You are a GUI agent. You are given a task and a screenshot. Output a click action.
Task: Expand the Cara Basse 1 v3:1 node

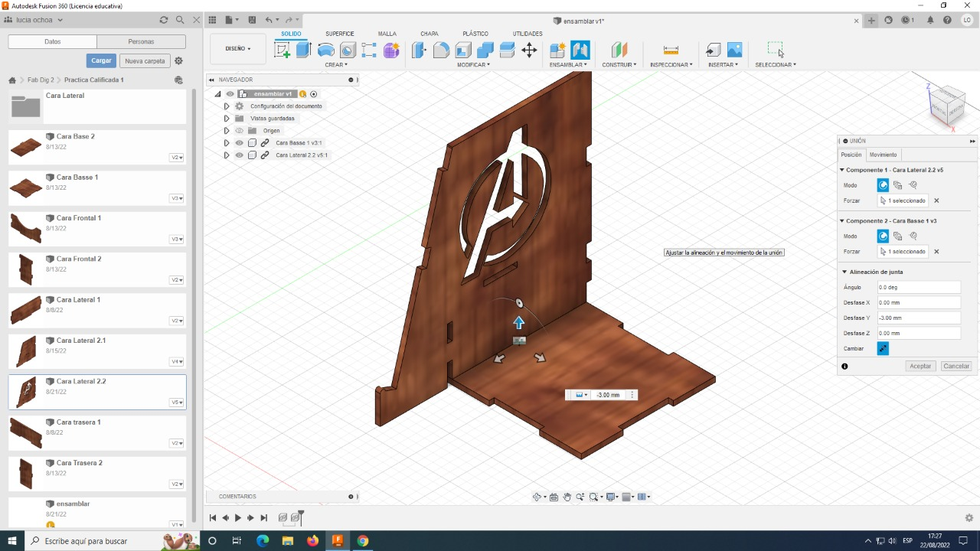point(227,143)
